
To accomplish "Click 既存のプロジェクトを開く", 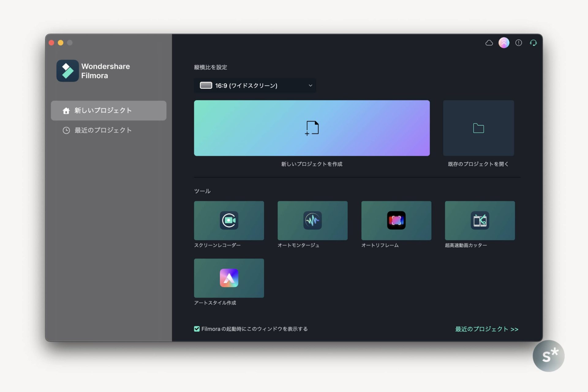I will (478, 128).
